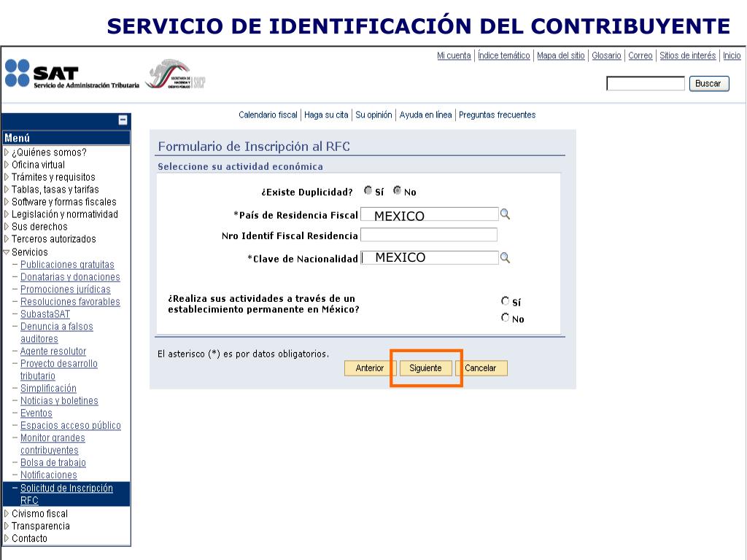
Task: Select Sí for Existe Duplicidad
Action: (x=368, y=190)
